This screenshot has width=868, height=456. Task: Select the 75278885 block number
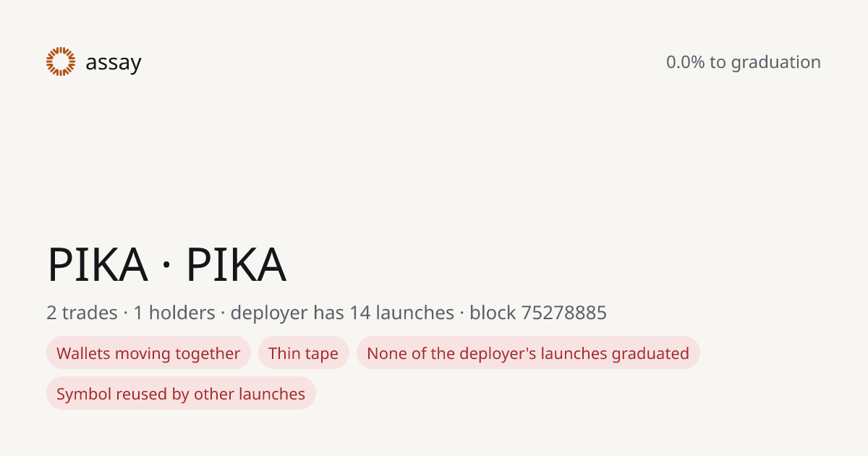pyautogui.click(x=564, y=313)
